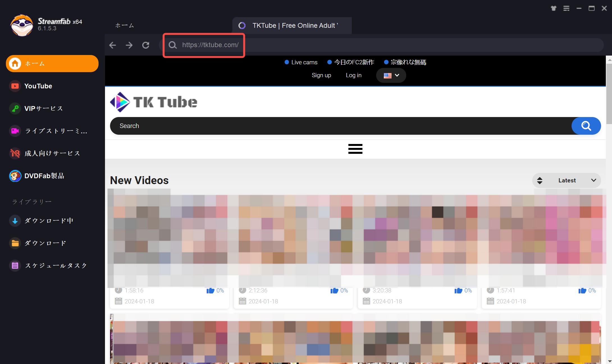Click the blue search magnifier button
The height and width of the screenshot is (364, 612).
[x=586, y=126]
